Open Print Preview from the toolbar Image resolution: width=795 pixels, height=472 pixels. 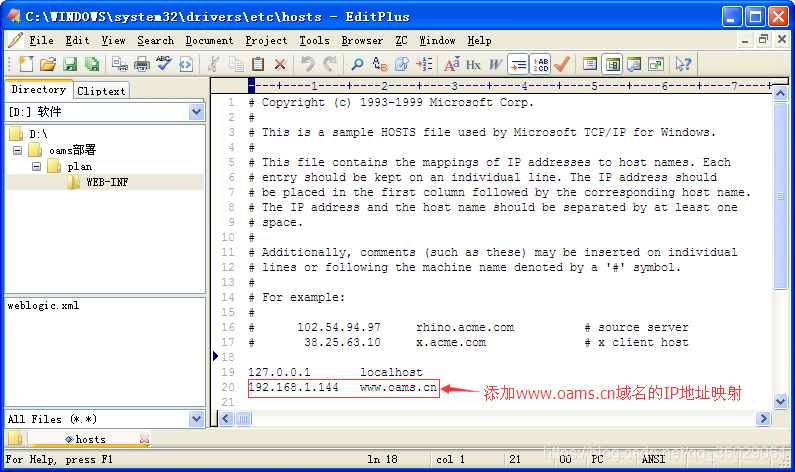point(120,64)
